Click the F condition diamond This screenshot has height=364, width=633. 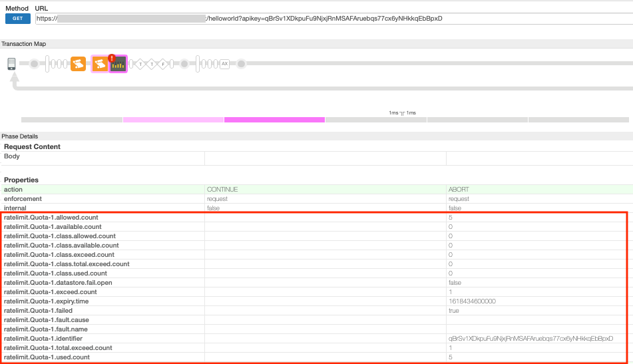[162, 64]
